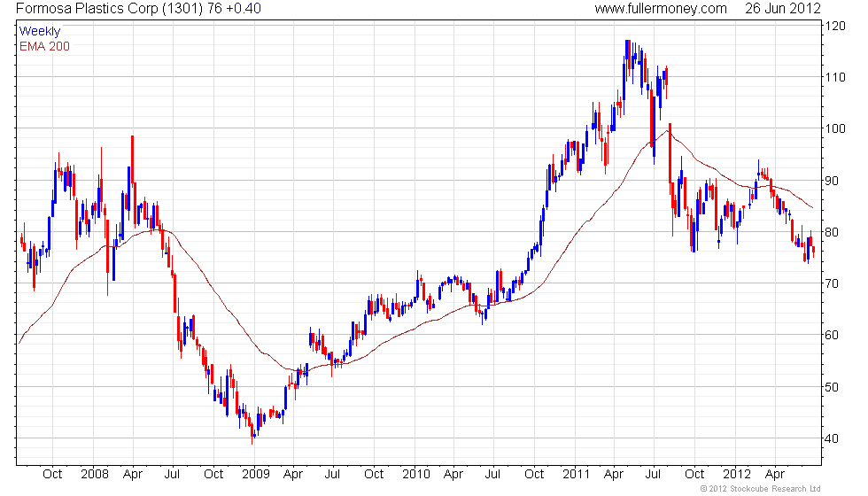Click the 70 price axis label
The image size is (868, 496).
[x=832, y=283]
